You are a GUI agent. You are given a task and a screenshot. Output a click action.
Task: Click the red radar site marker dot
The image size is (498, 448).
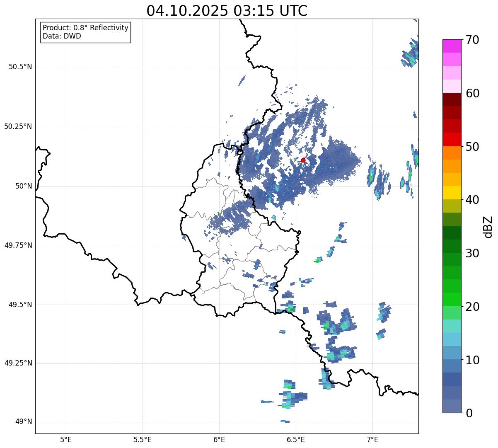click(x=303, y=160)
